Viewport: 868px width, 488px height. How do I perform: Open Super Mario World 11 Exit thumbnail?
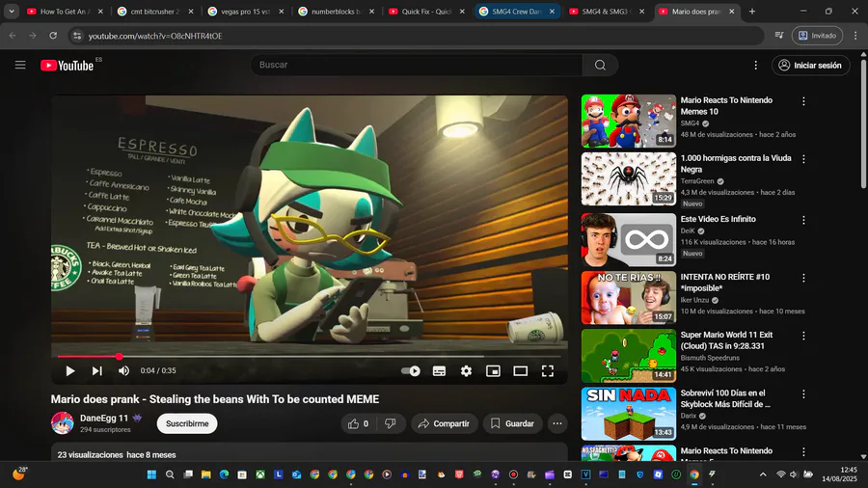tap(629, 356)
